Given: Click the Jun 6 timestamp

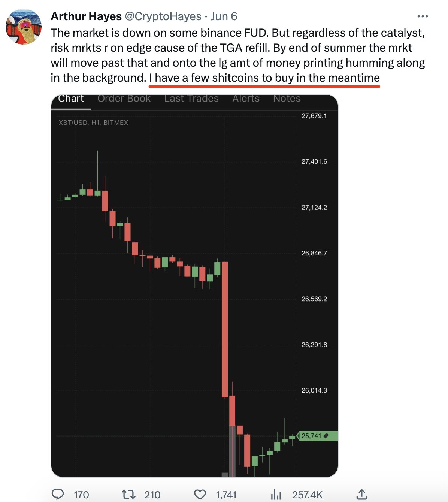Looking at the screenshot, I should [224, 16].
